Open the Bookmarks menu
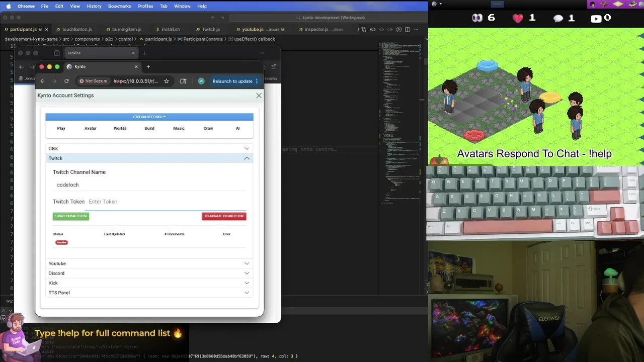644x362 pixels. coord(119,6)
